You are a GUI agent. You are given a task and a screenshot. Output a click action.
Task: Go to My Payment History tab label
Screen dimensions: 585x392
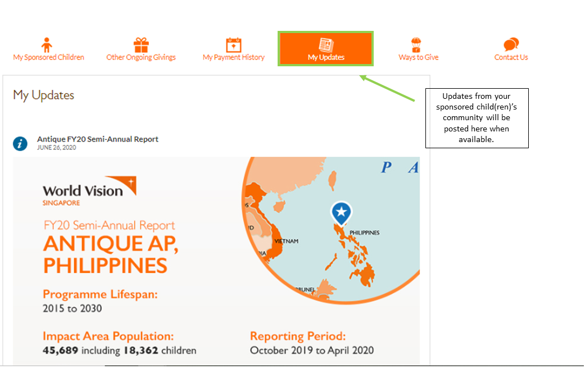click(x=234, y=57)
